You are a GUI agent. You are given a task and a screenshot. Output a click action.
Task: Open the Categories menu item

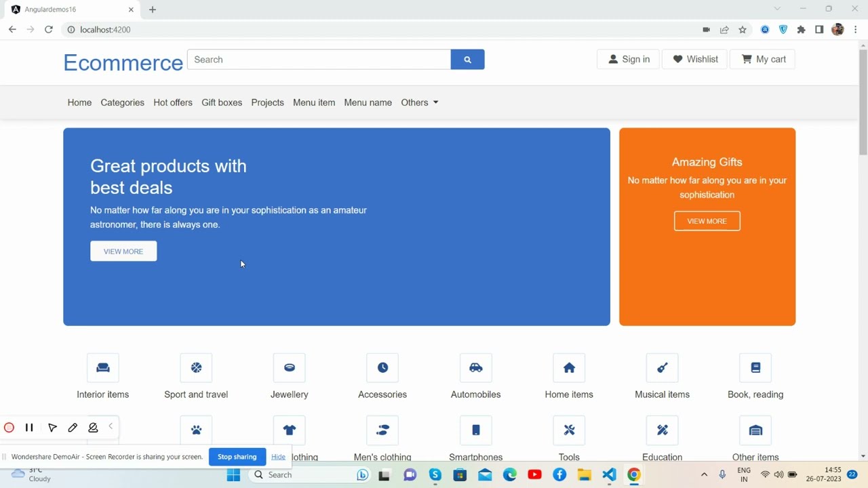click(122, 102)
